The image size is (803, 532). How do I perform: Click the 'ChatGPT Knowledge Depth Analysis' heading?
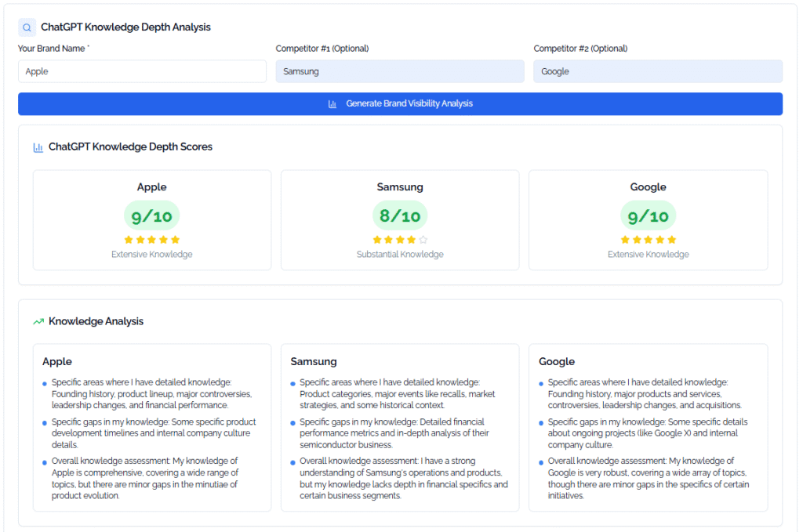point(125,27)
